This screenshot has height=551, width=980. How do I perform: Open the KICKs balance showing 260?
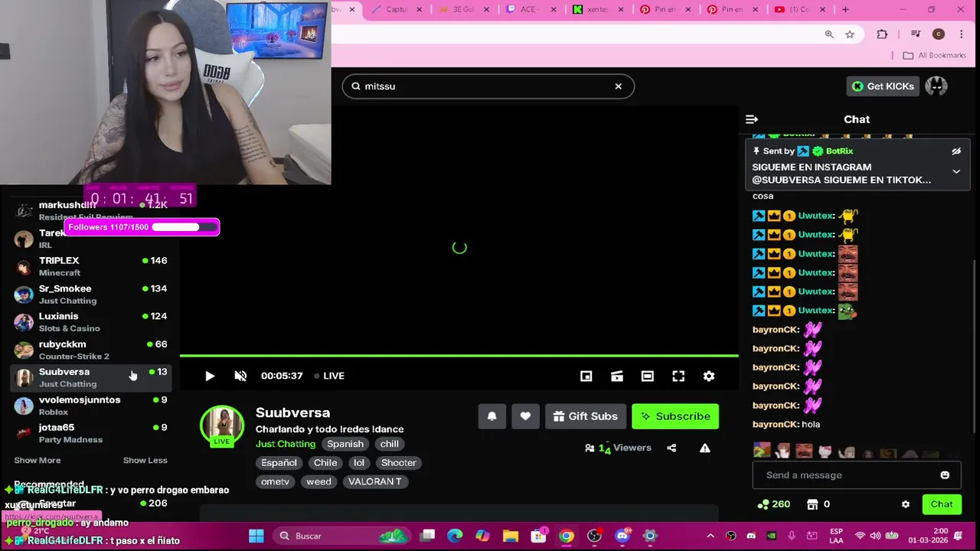pos(773,504)
